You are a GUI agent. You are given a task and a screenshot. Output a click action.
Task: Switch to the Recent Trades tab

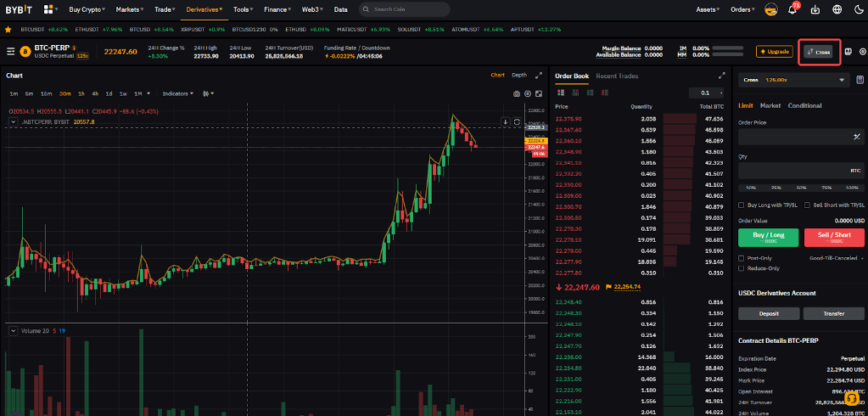(617, 76)
